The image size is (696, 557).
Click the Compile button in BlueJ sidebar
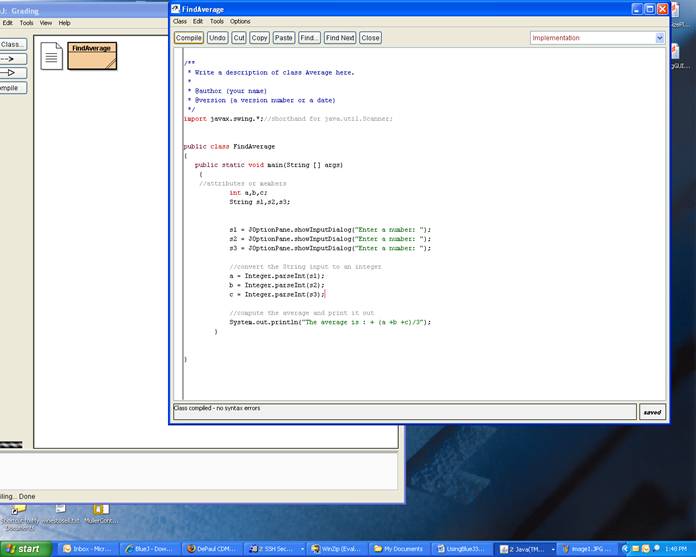tap(13, 88)
